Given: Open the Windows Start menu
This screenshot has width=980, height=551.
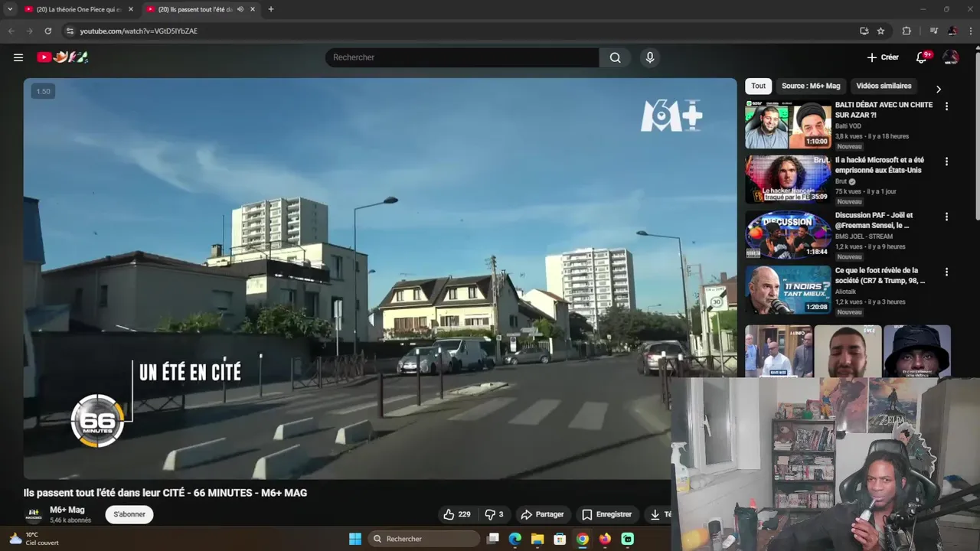Looking at the screenshot, I should (355, 539).
